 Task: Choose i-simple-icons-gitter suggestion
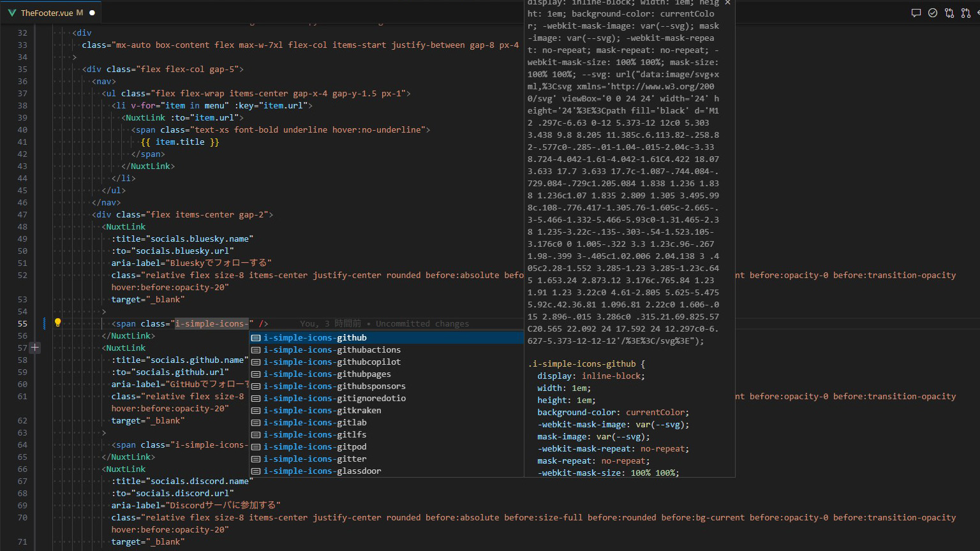(386, 459)
